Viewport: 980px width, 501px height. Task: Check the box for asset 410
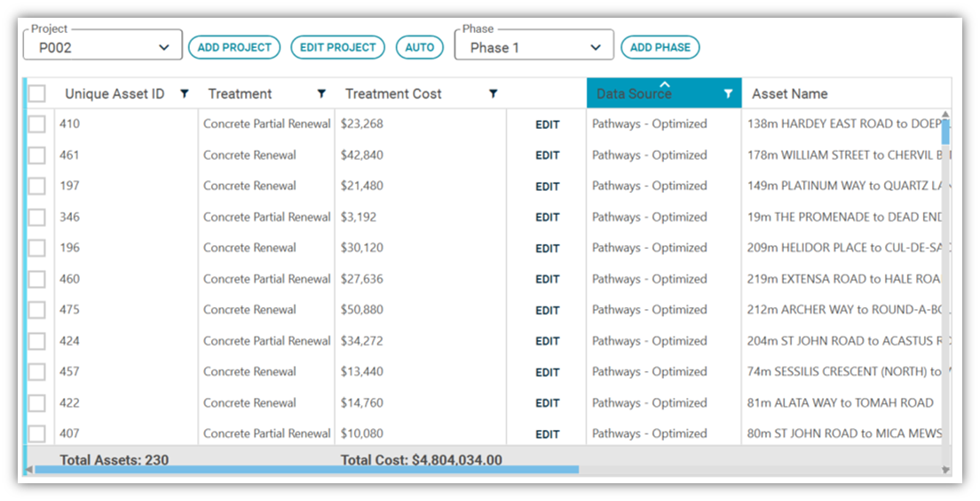coord(37,123)
